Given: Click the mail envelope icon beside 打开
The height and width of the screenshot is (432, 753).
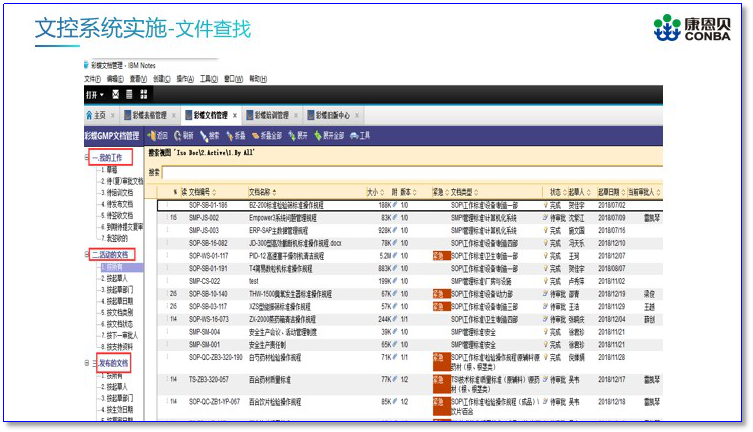Looking at the screenshot, I should [115, 95].
